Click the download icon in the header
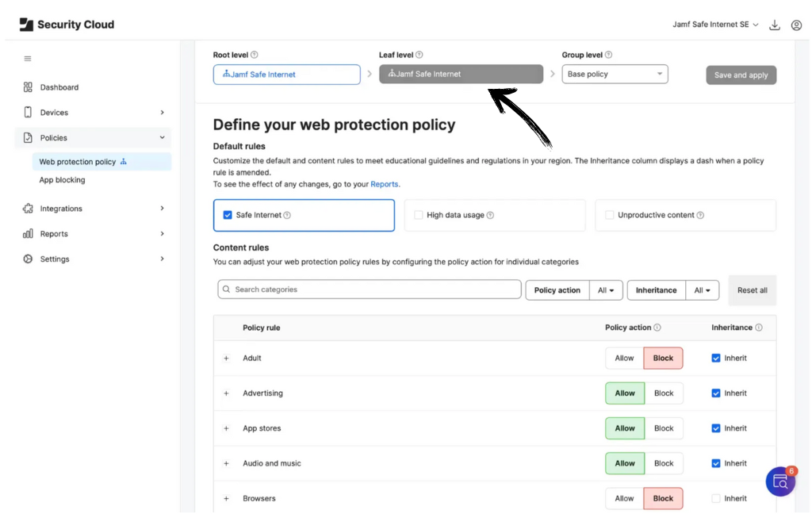812x518 pixels. [775, 25]
